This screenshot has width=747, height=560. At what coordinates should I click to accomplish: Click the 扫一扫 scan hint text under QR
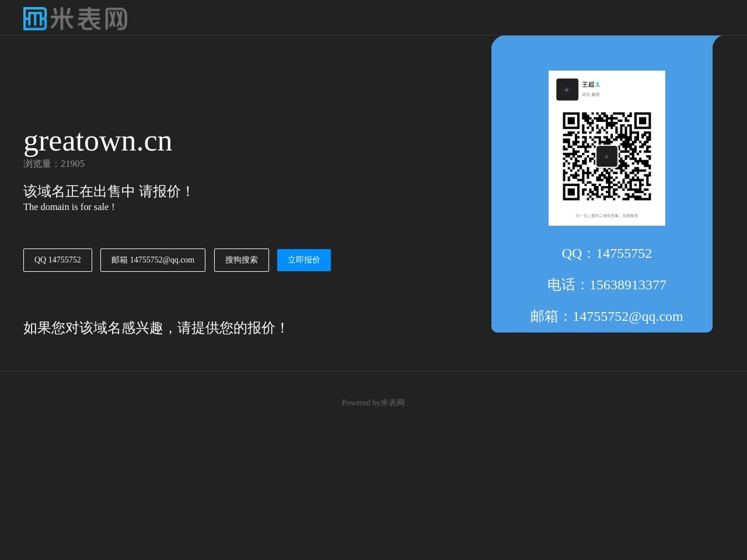pyautogui.click(x=607, y=215)
